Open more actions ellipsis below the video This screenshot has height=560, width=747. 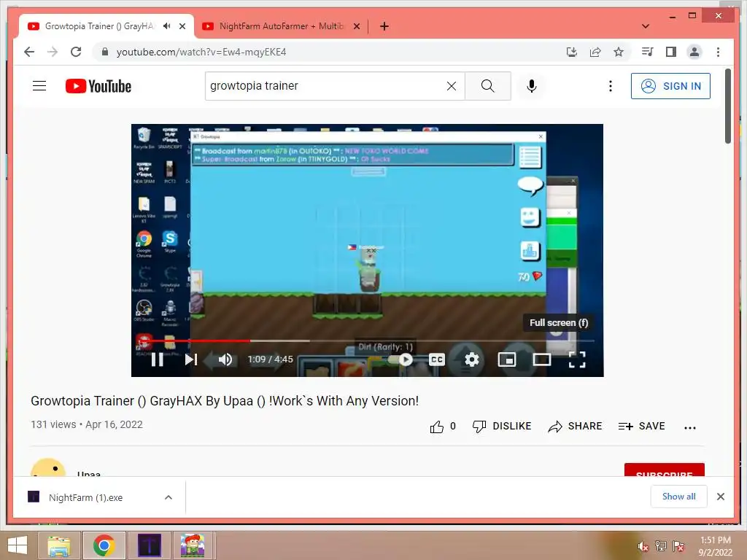[690, 427]
